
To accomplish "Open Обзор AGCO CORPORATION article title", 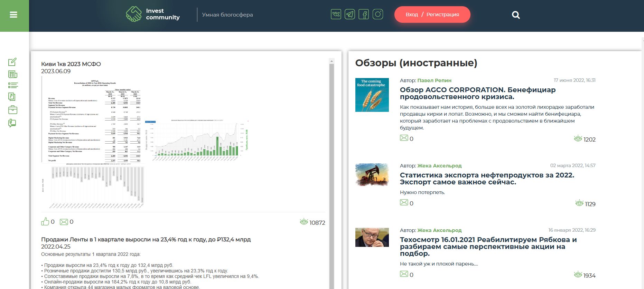I will point(478,93).
